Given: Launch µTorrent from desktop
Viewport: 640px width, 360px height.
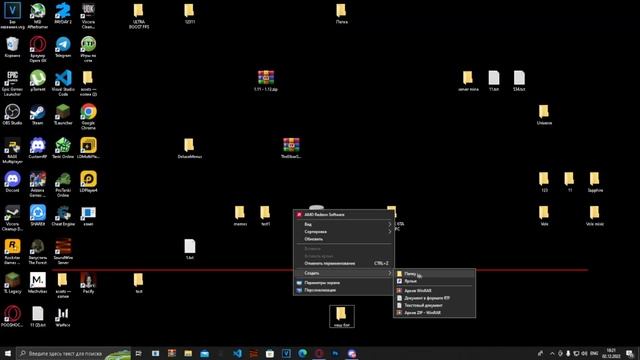Looking at the screenshot, I should tap(38, 80).
